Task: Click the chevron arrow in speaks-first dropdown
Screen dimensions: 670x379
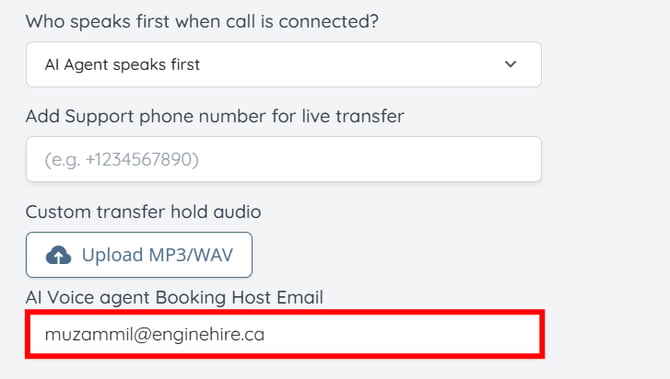Action: pos(511,64)
